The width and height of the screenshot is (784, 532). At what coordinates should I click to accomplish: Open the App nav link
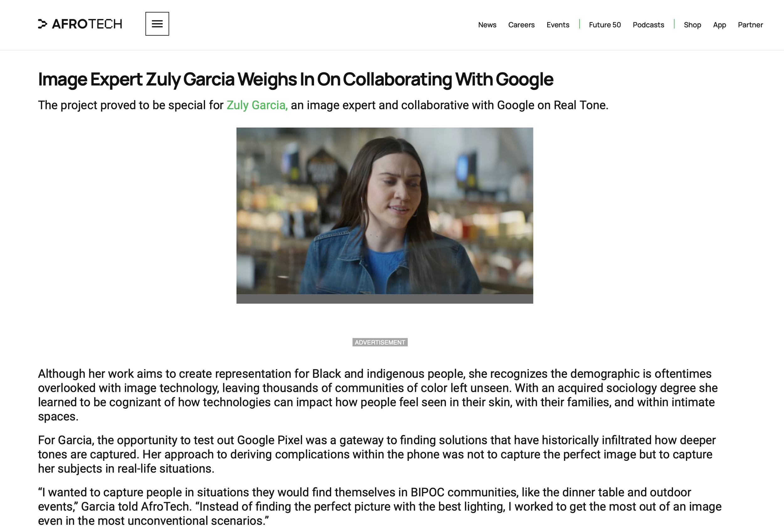719,25
